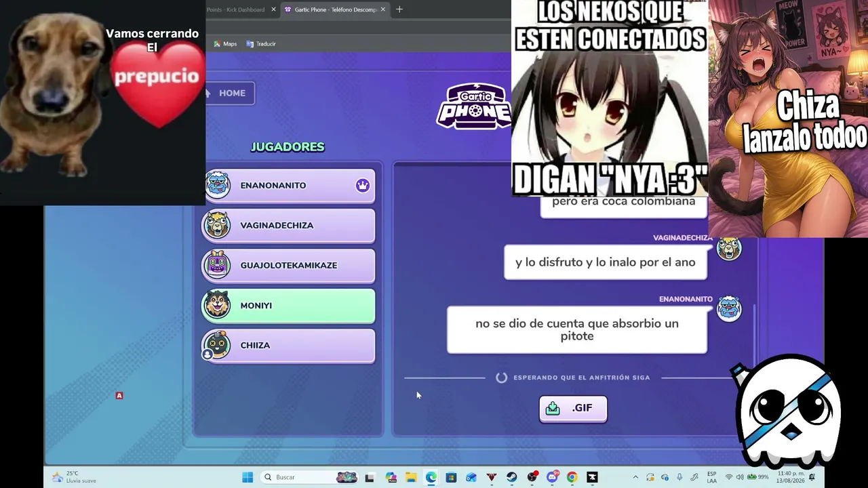Open Microsoft Edge from the taskbar
This screenshot has width=868, height=488.
[431, 477]
